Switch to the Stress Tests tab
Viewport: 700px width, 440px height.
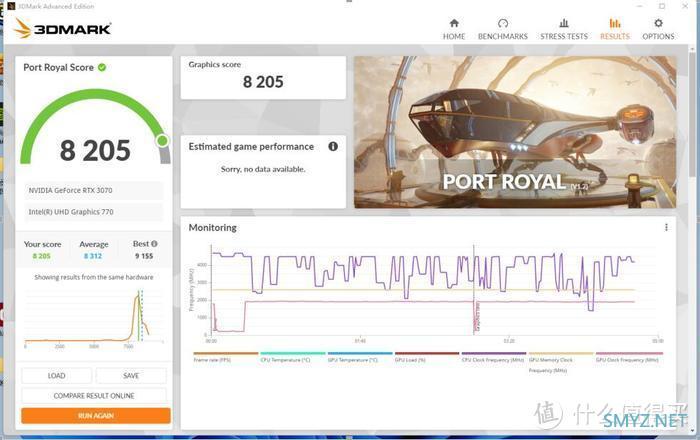564,29
